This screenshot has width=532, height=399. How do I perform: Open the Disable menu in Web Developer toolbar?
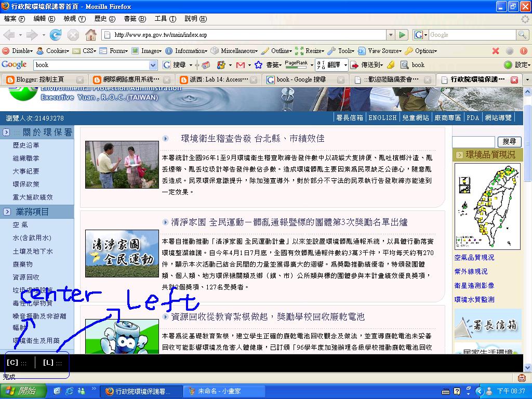(x=18, y=51)
